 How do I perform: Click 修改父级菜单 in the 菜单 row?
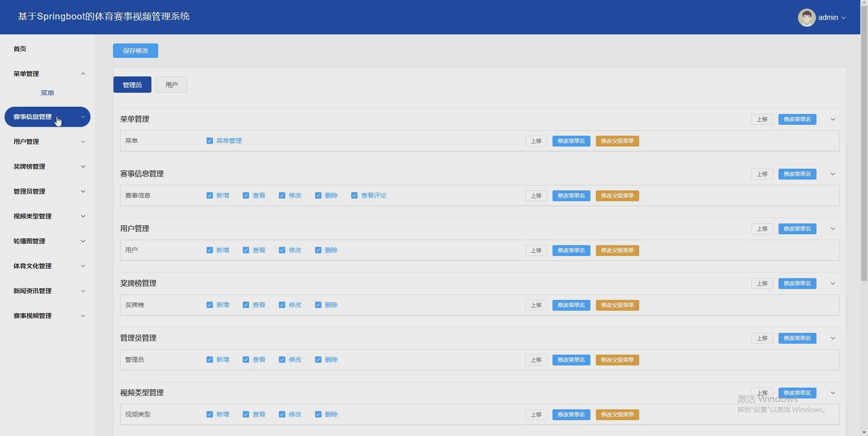[x=618, y=141]
